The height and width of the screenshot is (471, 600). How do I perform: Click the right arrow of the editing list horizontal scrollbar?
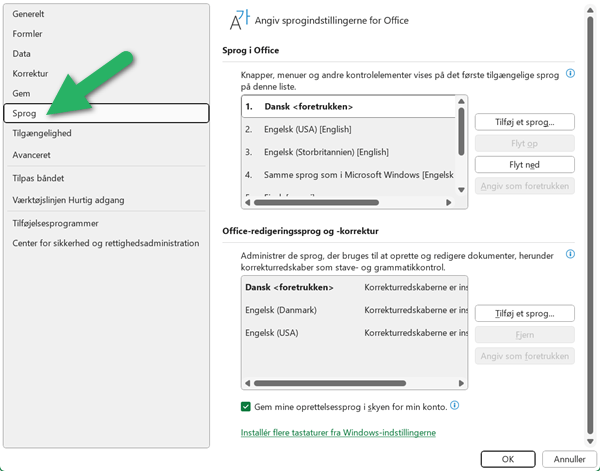[460, 383]
